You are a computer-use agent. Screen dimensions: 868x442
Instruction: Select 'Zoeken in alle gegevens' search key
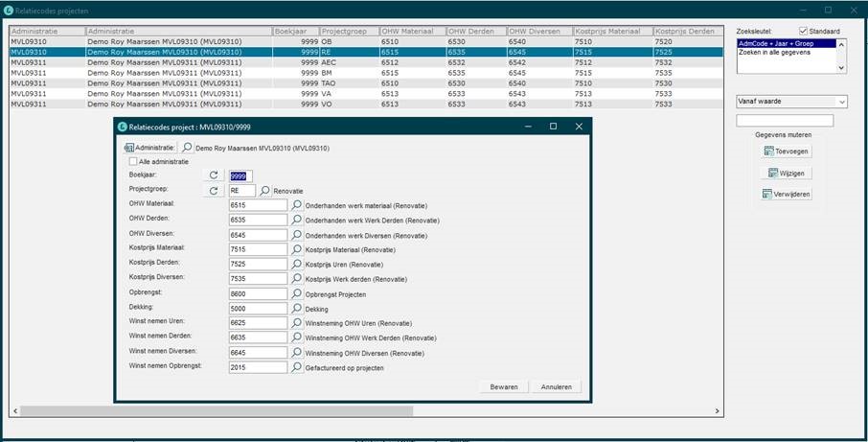point(774,52)
